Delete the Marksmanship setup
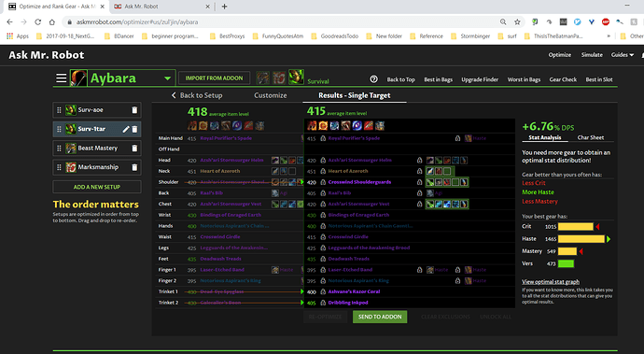 (134, 167)
